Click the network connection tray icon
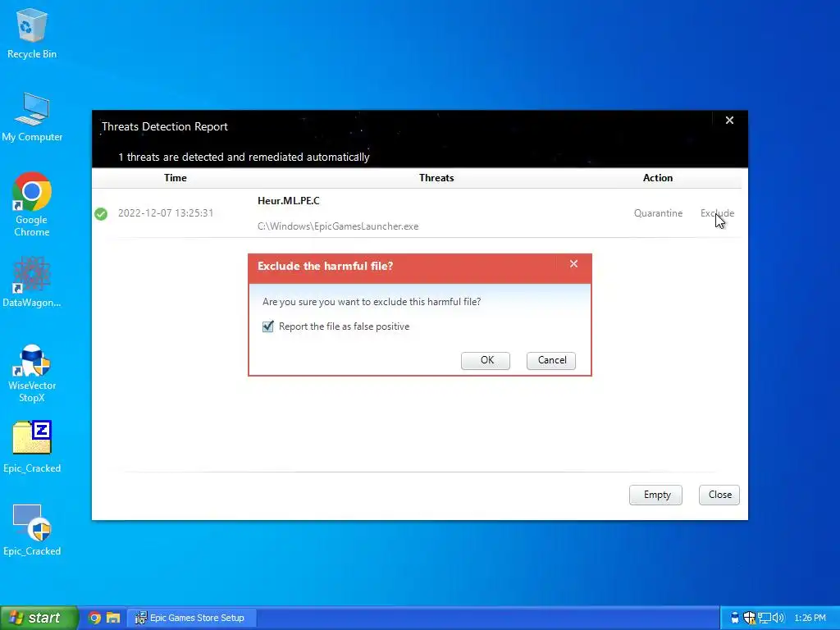The width and height of the screenshot is (840, 630). point(764,618)
